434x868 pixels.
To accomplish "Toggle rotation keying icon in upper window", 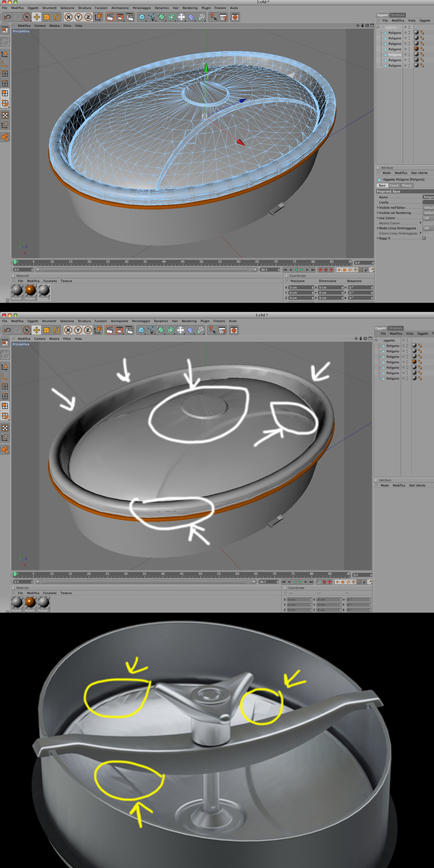I will tap(349, 270).
